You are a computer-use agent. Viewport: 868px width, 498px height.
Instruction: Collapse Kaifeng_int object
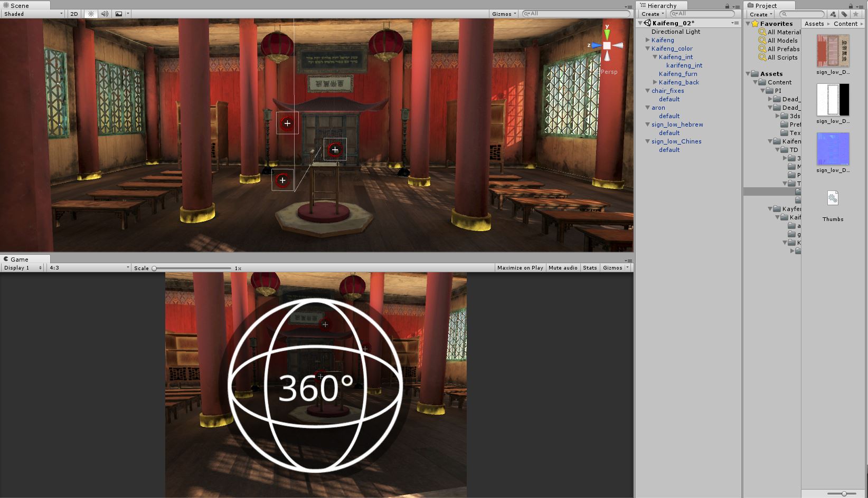pos(655,57)
